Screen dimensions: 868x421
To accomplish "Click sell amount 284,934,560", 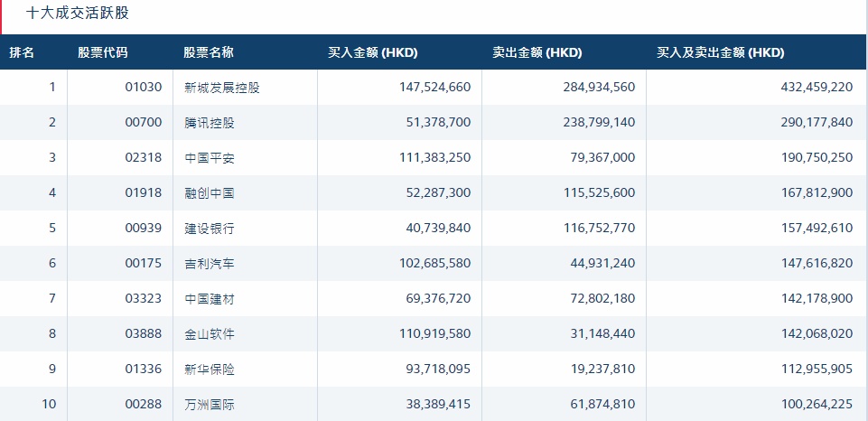I will 599,87.
